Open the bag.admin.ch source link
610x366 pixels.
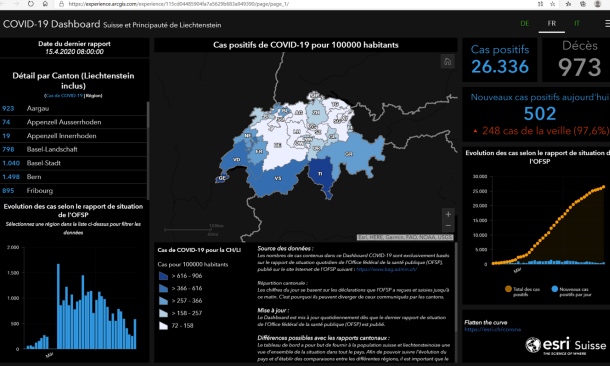387,269
